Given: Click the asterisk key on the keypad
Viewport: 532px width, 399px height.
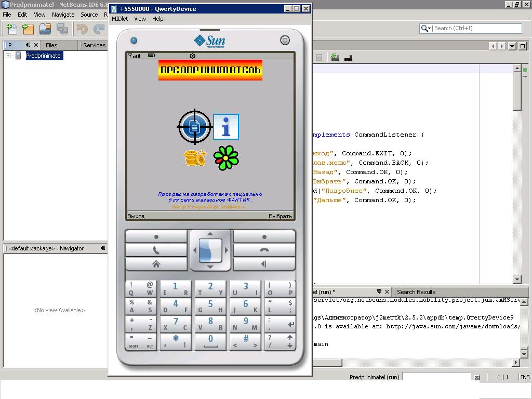Looking at the screenshot, I should [176, 341].
